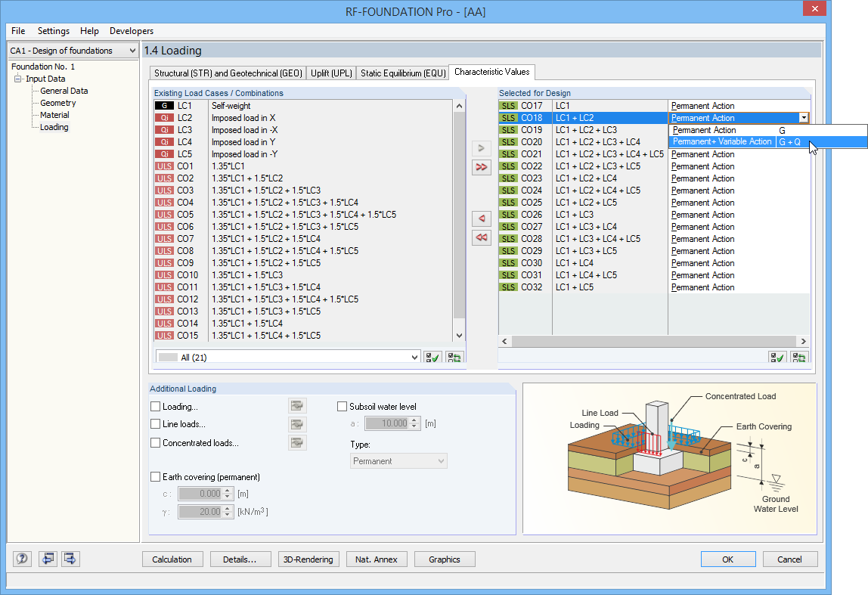868x595 pixels.
Task: Click the Nat. Annex button
Action: [377, 559]
